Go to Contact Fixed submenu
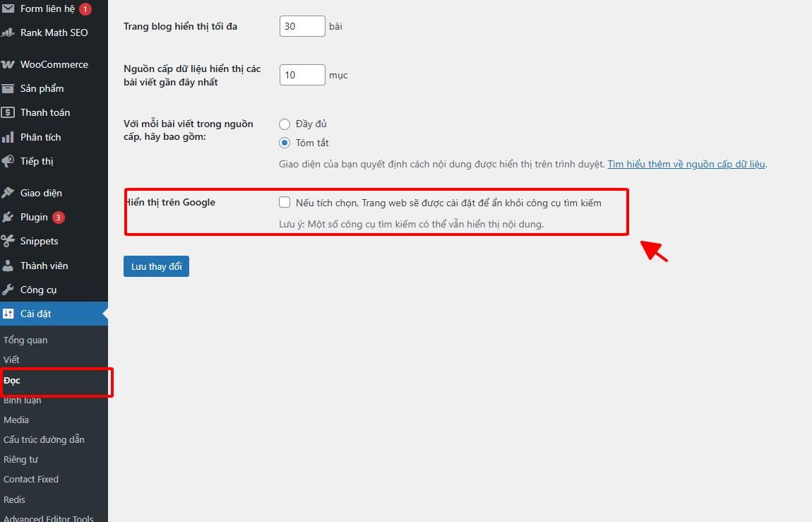The width and height of the screenshot is (812, 522). (31, 480)
